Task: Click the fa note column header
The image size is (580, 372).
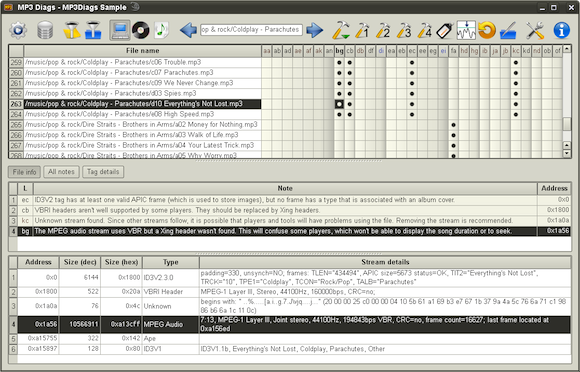Action: pyautogui.click(x=453, y=51)
